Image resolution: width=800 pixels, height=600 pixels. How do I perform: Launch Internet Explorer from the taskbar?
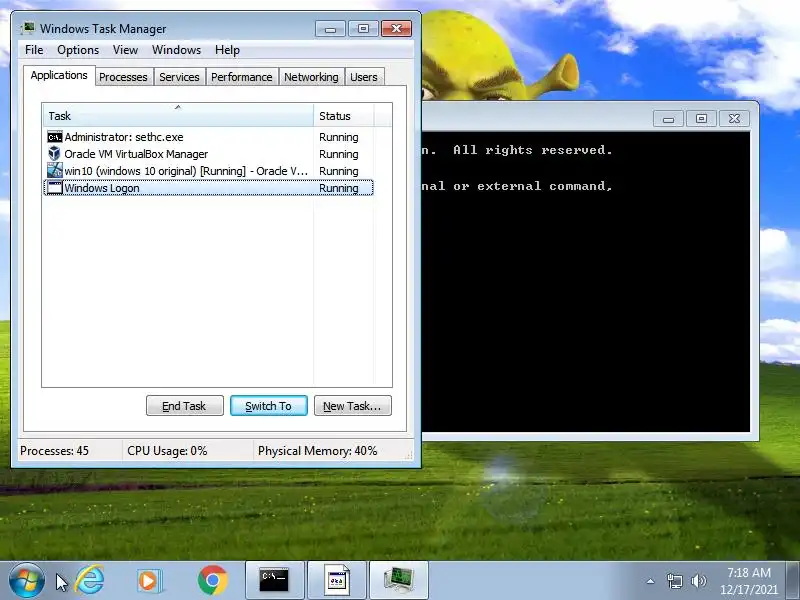pos(90,581)
